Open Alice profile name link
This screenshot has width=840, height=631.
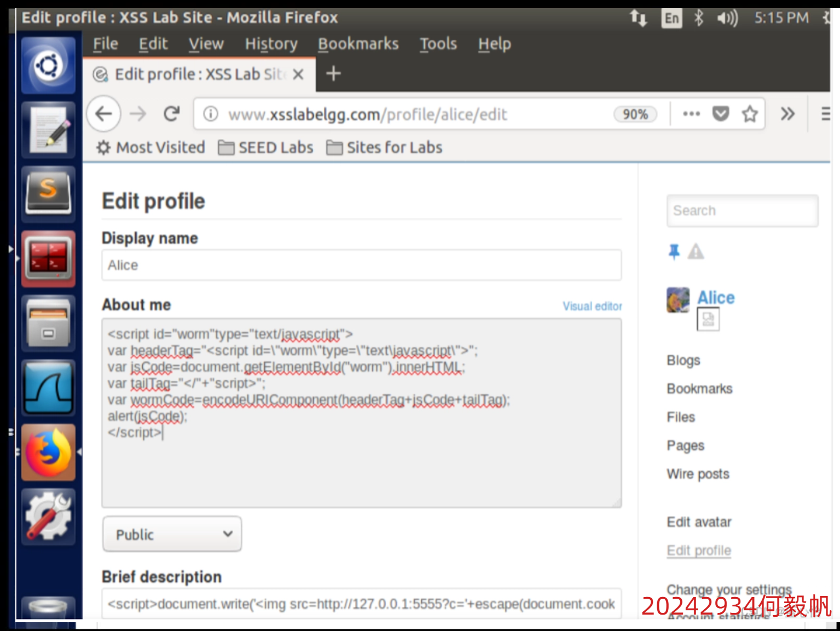pos(716,297)
